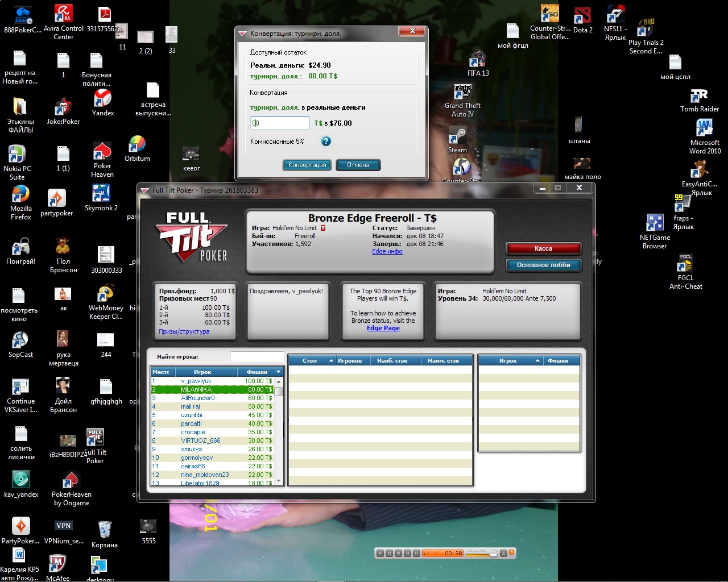The height and width of the screenshot is (582, 728).
Task: Click the blue help icon beside Комиссионные 5%
Action: [326, 142]
